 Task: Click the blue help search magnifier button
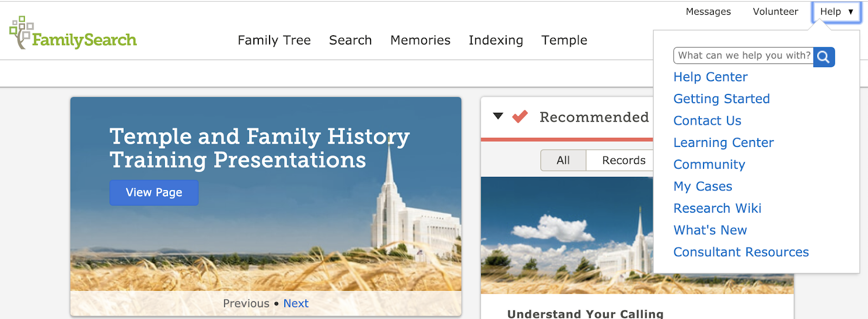pos(824,56)
